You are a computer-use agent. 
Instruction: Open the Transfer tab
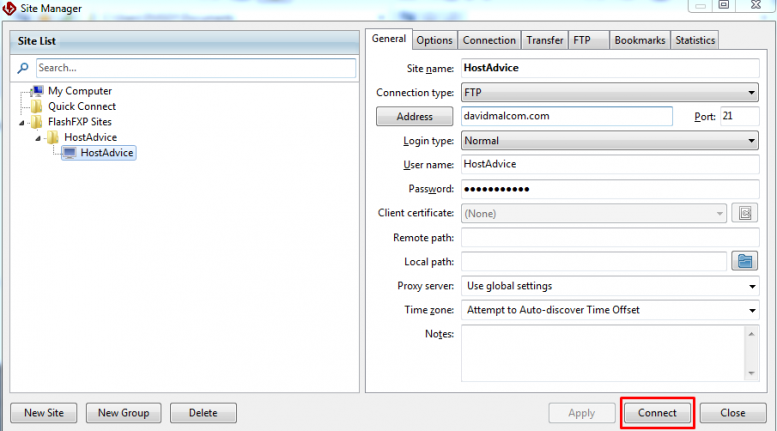(545, 40)
